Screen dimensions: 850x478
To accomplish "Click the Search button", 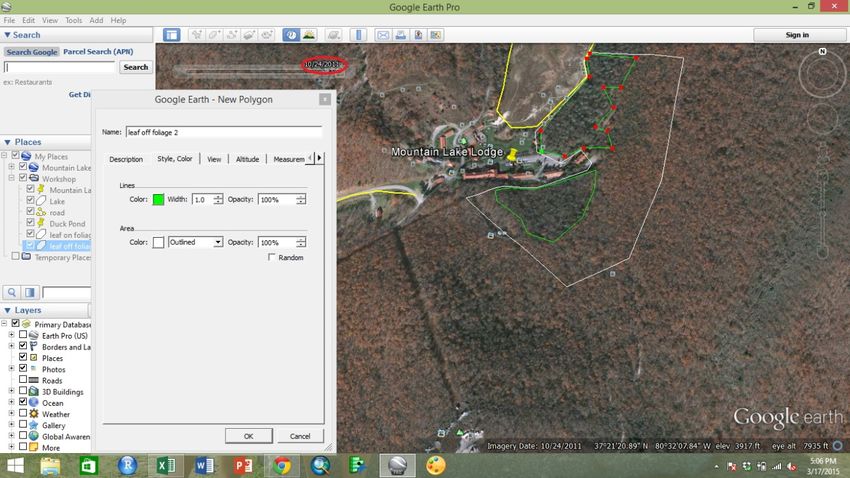I will [x=136, y=67].
